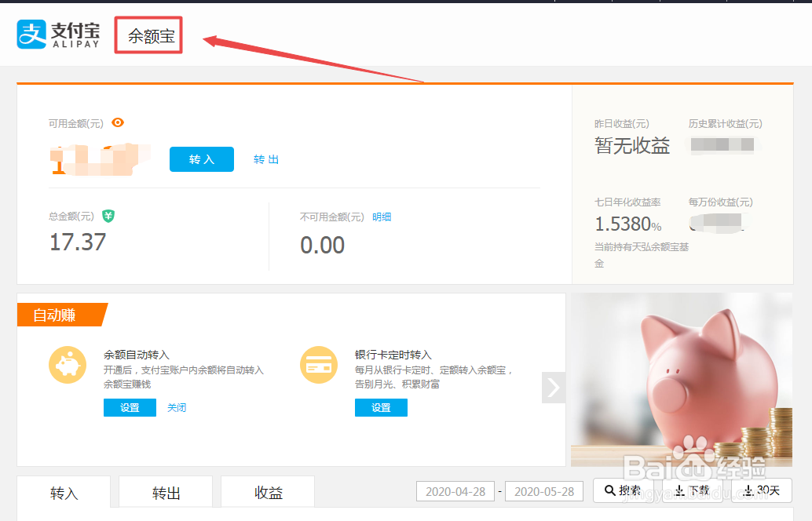
Task: Click the end date field 2020-05-28
Action: 544,491
